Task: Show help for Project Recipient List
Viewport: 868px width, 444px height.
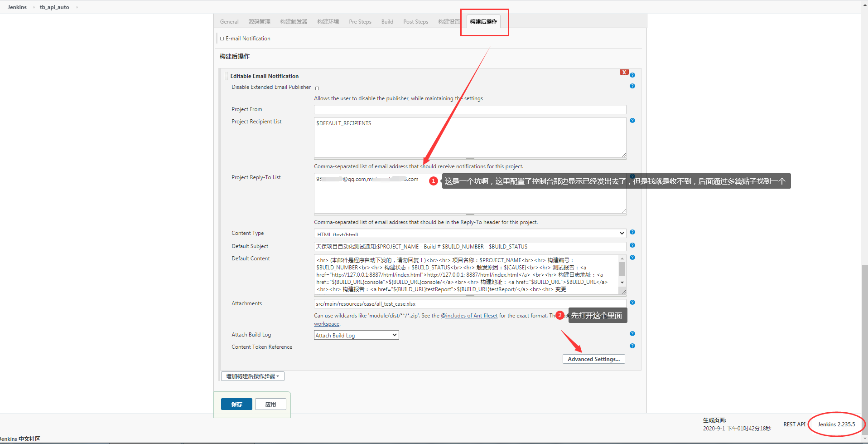Action: click(x=632, y=121)
